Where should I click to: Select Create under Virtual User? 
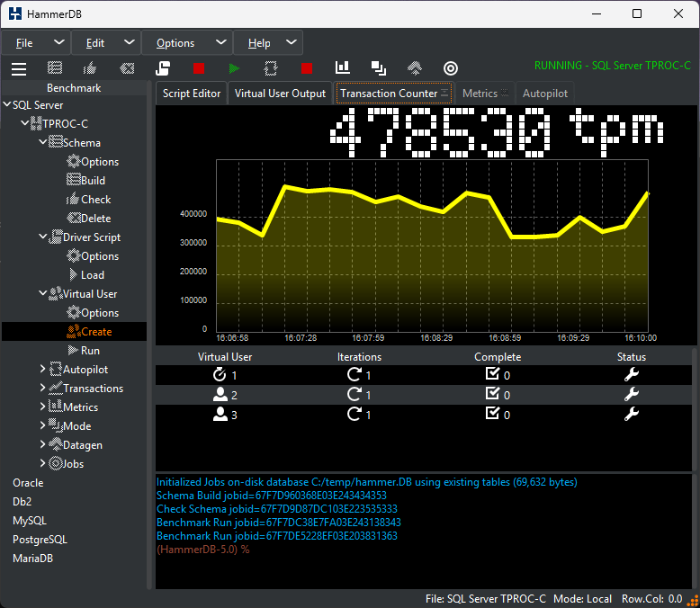[x=89, y=332]
